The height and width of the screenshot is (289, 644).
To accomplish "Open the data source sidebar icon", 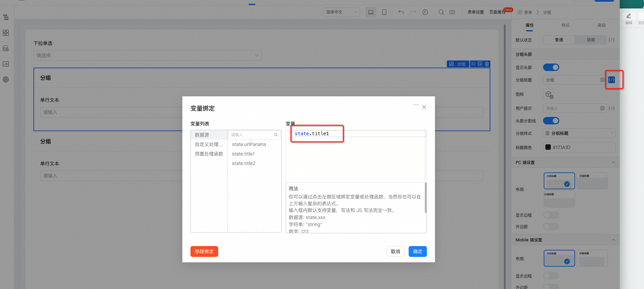I will pyautogui.click(x=6, y=48).
